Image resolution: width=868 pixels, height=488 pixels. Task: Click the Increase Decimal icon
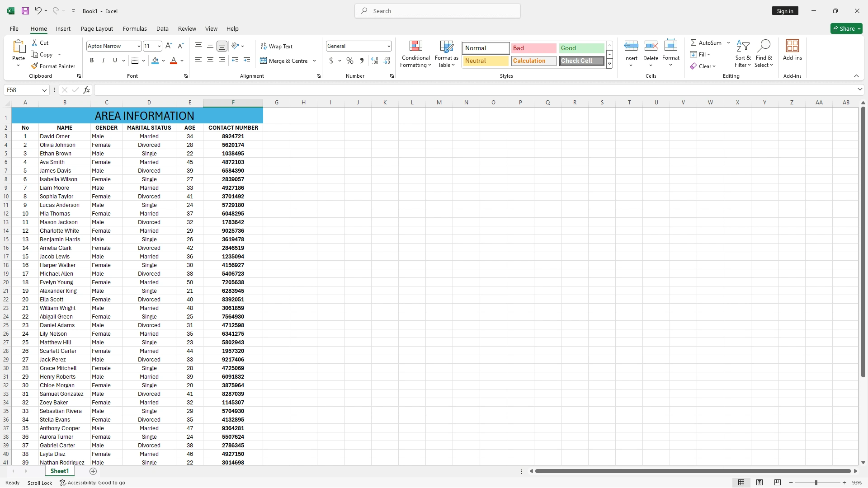(x=374, y=61)
